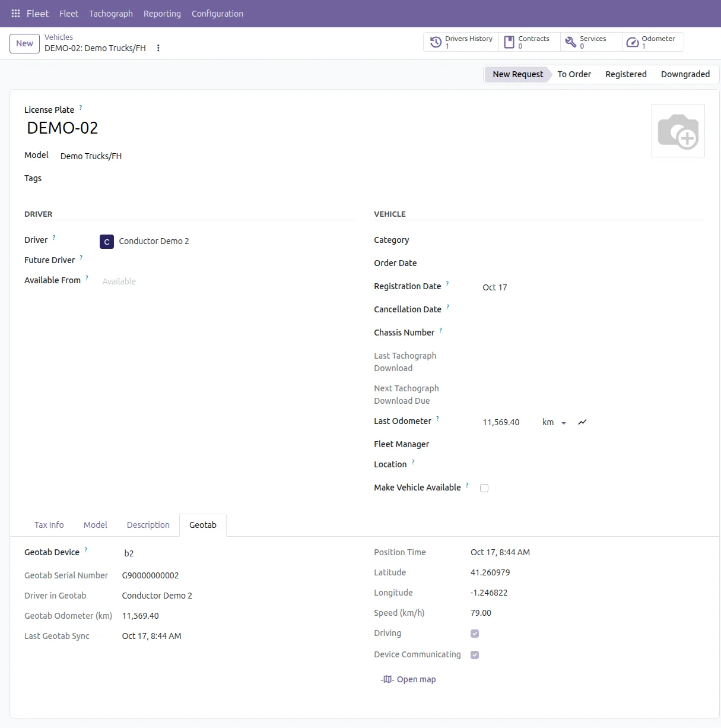Open odometer history graph icon

click(x=583, y=422)
